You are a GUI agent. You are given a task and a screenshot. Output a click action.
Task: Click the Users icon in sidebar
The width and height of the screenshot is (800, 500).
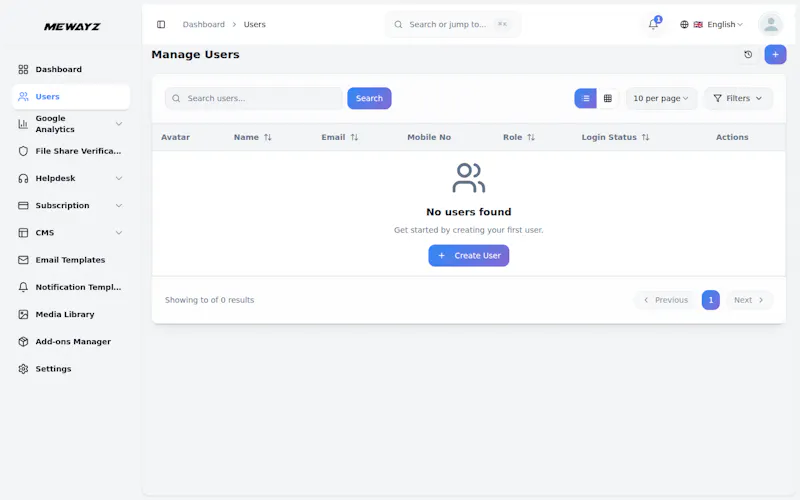coord(23,96)
